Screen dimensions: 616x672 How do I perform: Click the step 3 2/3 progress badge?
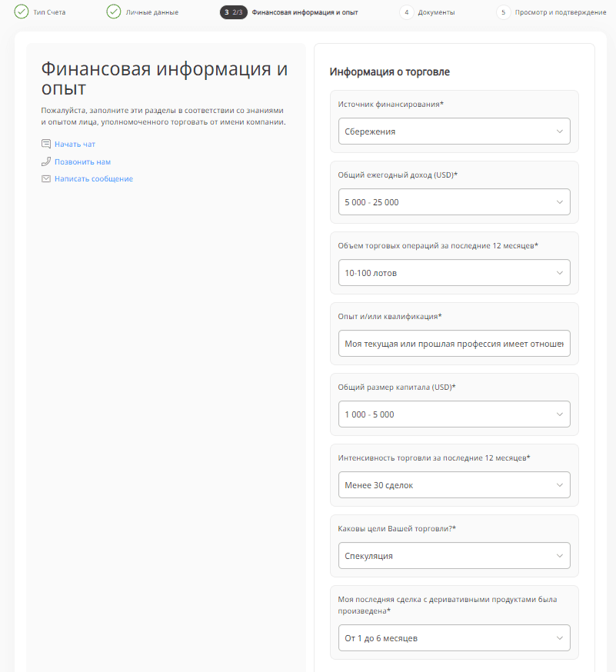coord(234,12)
